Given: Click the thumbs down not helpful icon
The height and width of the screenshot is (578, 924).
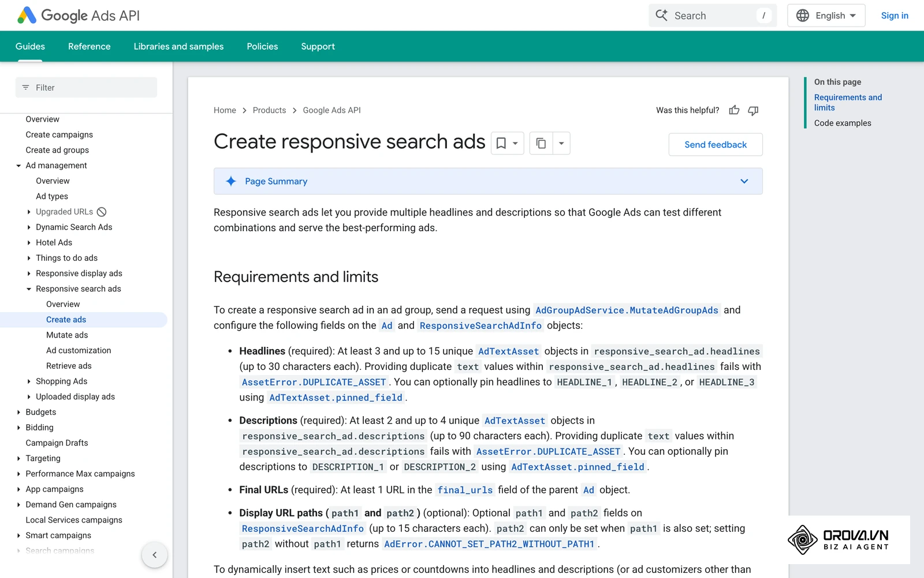Looking at the screenshot, I should (x=753, y=110).
